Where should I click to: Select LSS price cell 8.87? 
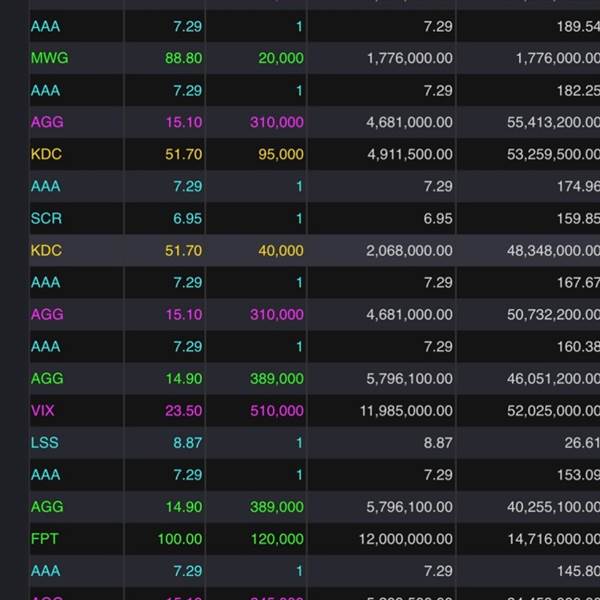[x=186, y=442]
